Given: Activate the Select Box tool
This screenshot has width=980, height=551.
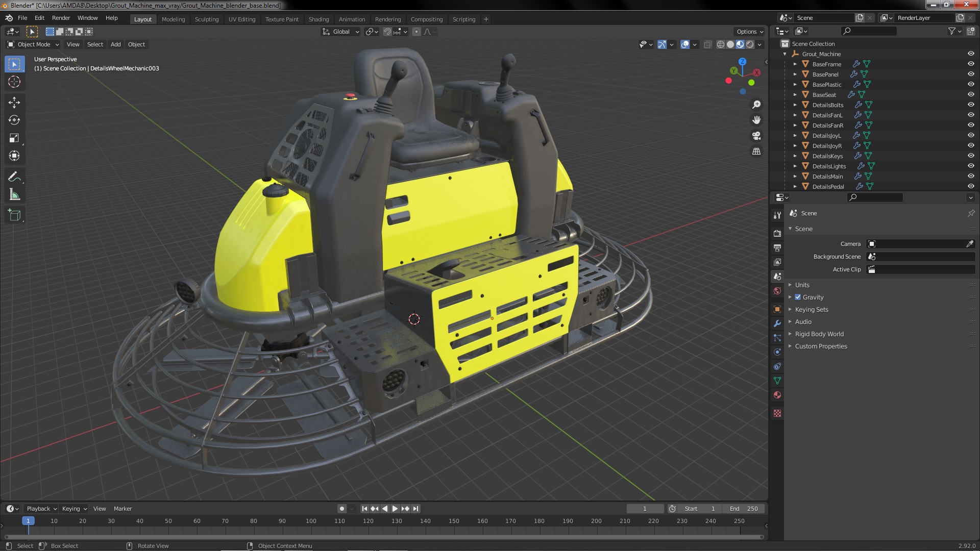Looking at the screenshot, I should pos(14,64).
